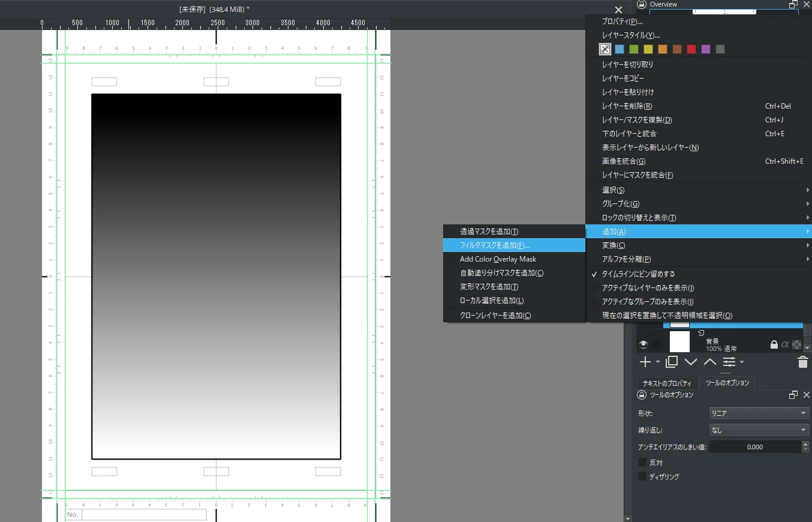This screenshot has height=522, width=812.
Task: Expand the 変換(C) submenu
Action: click(699, 245)
